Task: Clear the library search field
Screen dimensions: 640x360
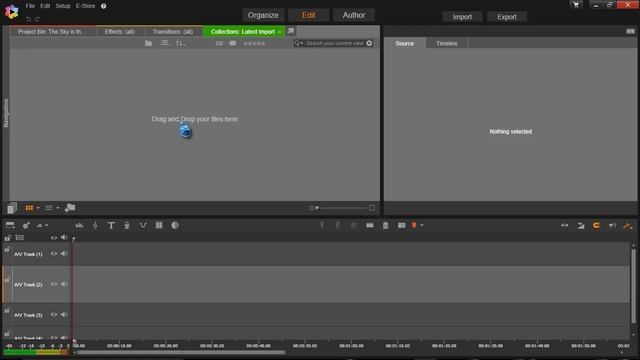Action: 369,43
